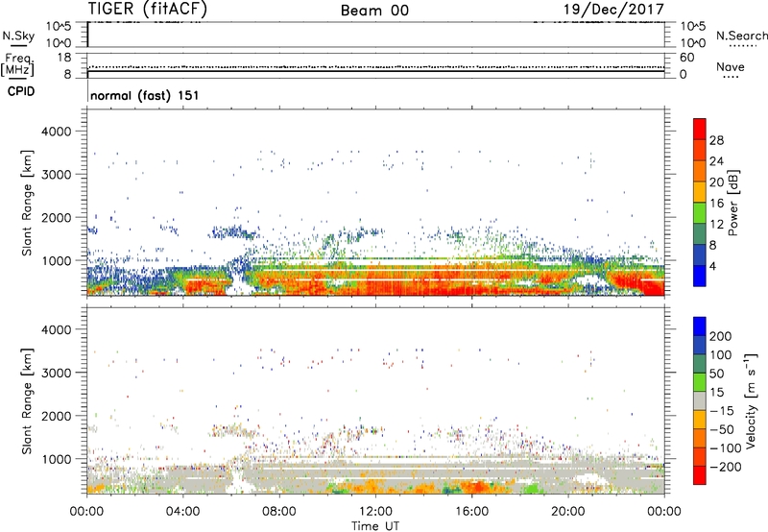Click the CPID row label
This screenshot has height=532, width=768.
pos(21,91)
